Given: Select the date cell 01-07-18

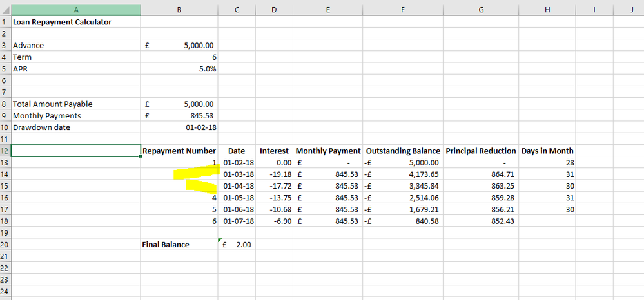Looking at the screenshot, I should [237, 221].
